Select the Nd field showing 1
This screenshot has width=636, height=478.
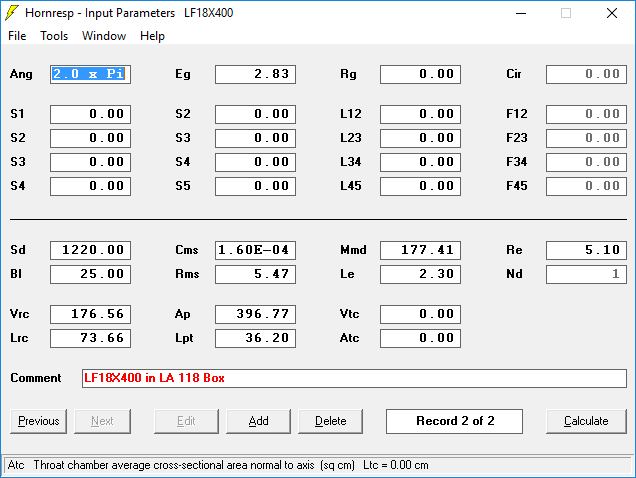pos(586,274)
